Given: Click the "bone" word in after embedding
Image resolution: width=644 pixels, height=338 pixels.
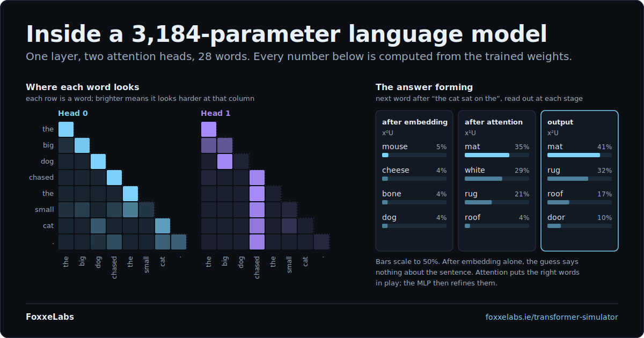Looking at the screenshot, I should pos(392,194).
